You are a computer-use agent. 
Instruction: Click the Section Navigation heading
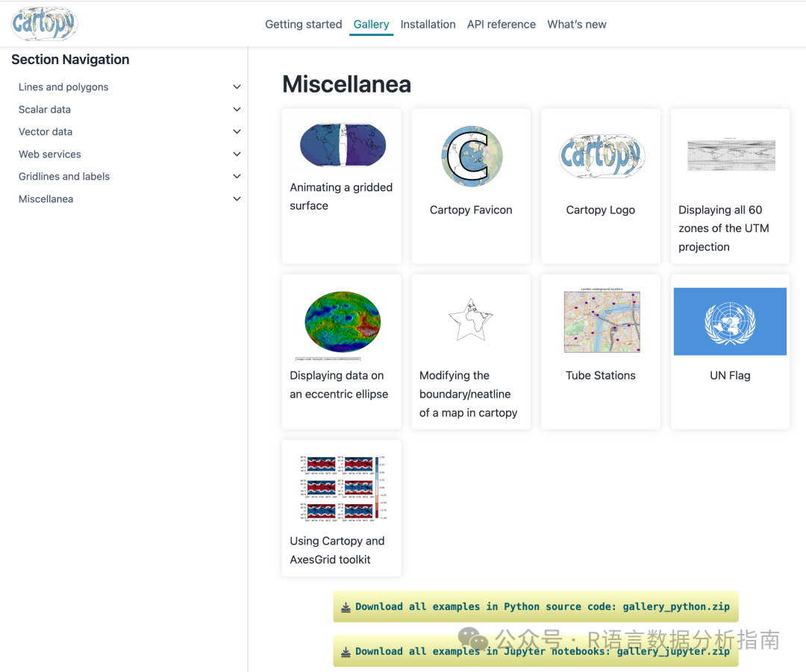tap(70, 60)
